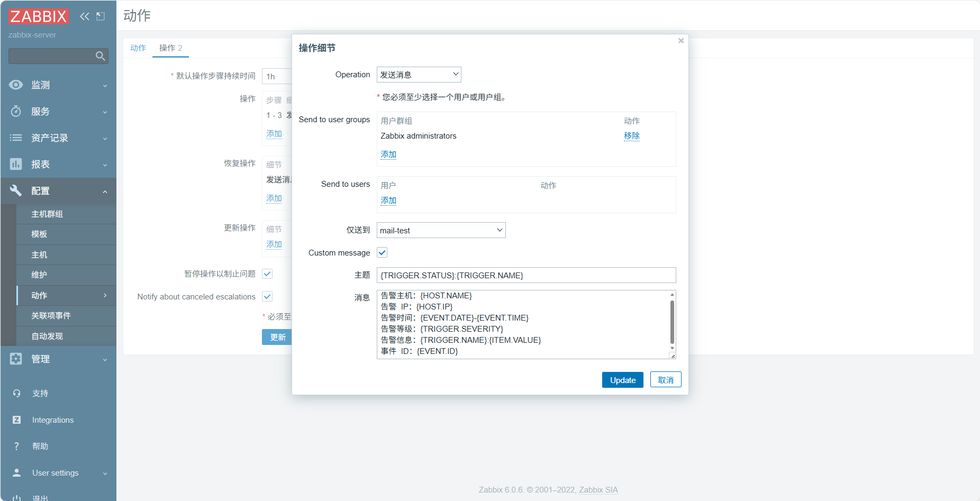Viewport: 980px width, 501px height.
Task: Click the Integrations menu label
Action: [53, 420]
